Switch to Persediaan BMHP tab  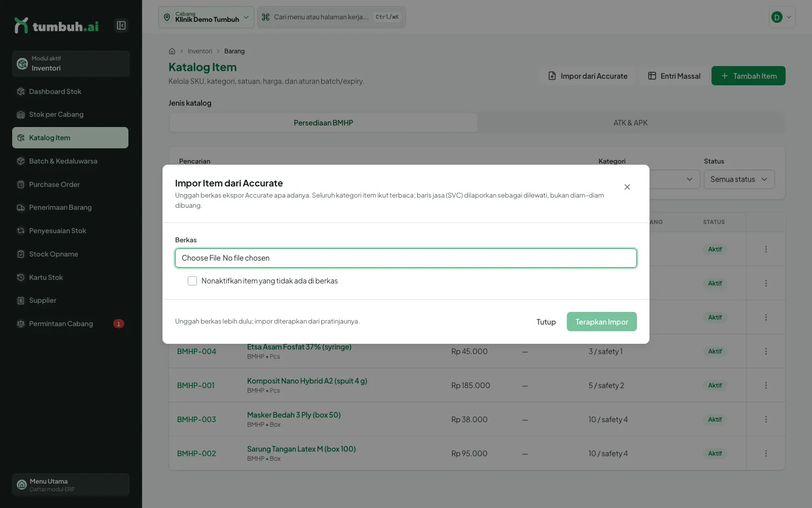coord(323,123)
